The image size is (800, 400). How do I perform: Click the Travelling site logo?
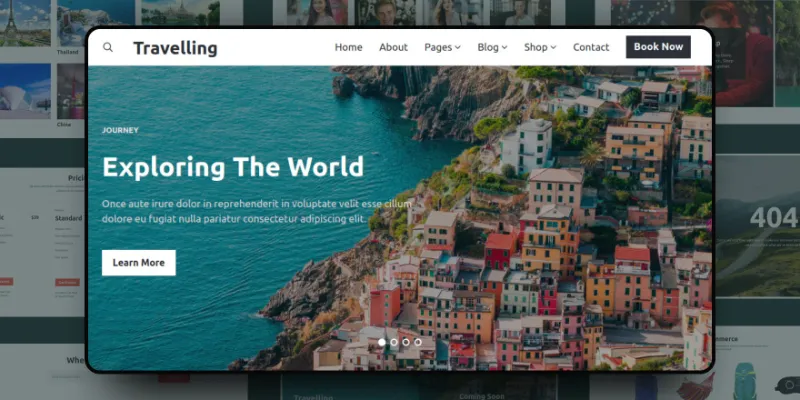[x=175, y=48]
